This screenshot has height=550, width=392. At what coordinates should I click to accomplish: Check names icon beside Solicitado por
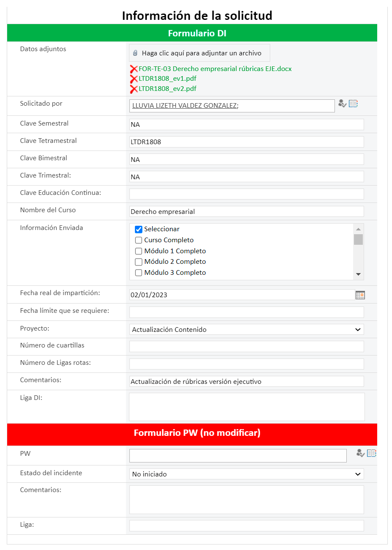tap(343, 104)
